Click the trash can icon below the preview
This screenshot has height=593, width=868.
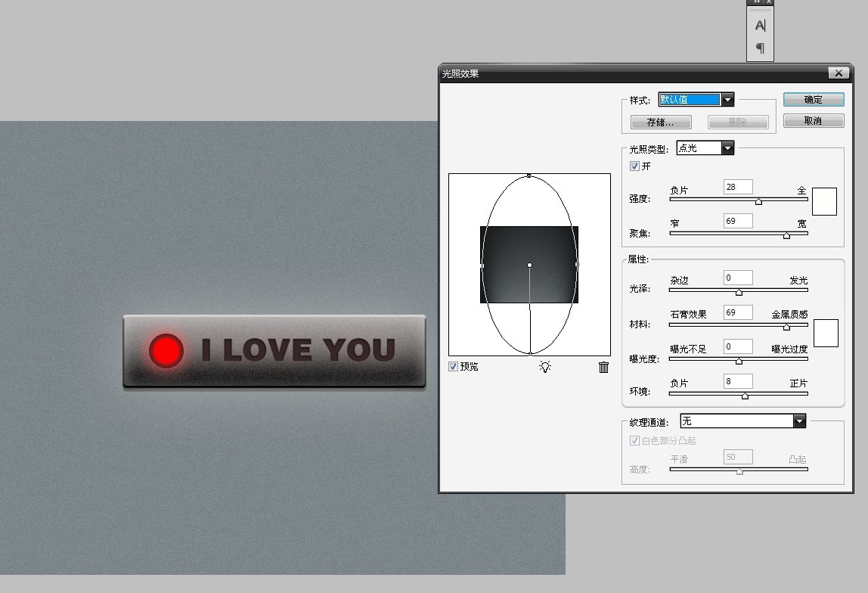603,367
